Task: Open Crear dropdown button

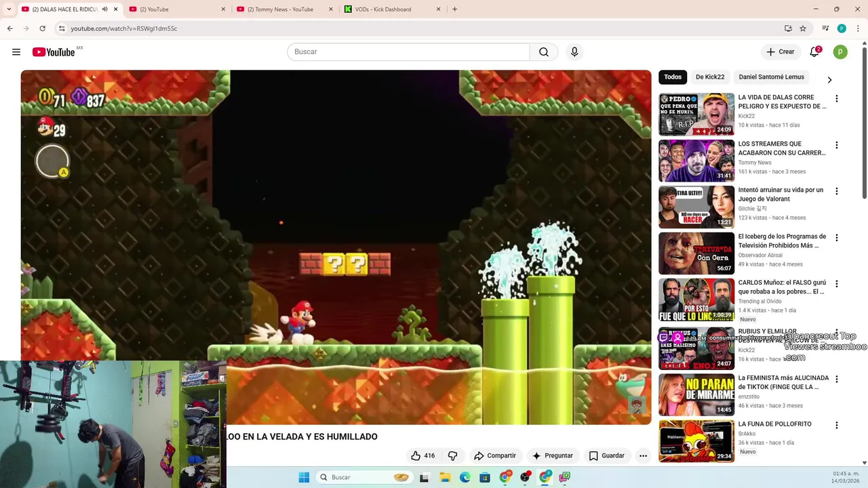Action: [x=780, y=52]
